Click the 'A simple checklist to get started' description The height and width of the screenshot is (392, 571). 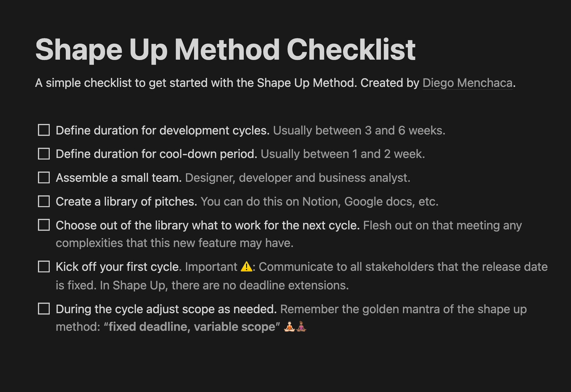click(x=275, y=83)
